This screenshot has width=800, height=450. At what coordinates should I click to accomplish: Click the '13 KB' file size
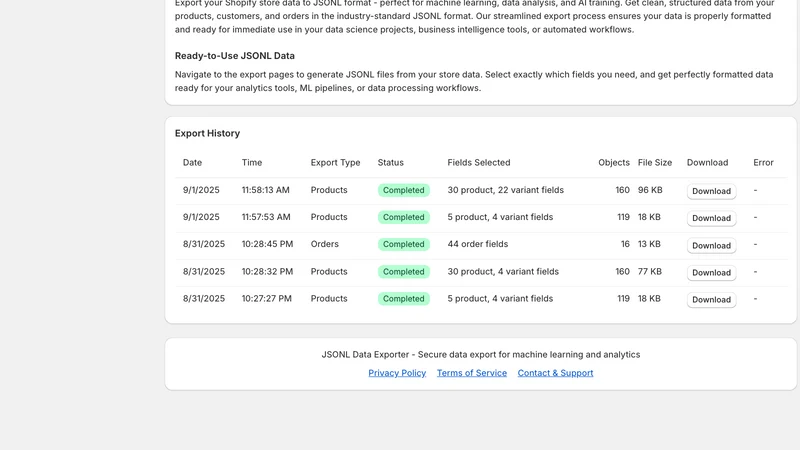649,244
